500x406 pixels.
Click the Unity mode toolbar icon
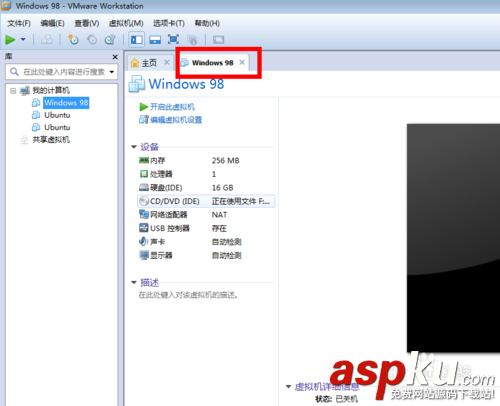(x=192, y=40)
